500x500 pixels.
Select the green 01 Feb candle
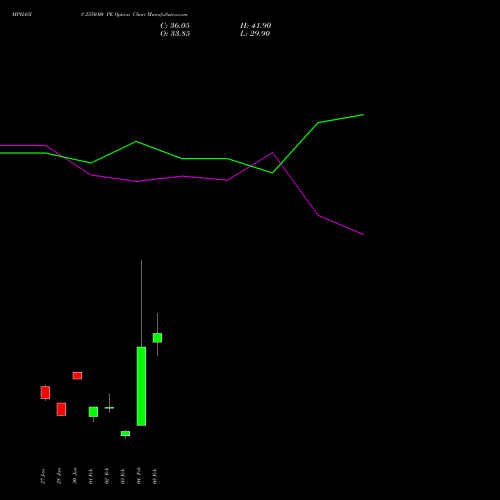tap(93, 412)
